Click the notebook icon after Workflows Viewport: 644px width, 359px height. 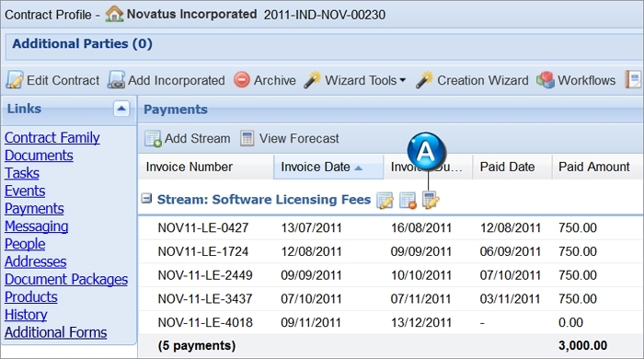[x=633, y=79]
